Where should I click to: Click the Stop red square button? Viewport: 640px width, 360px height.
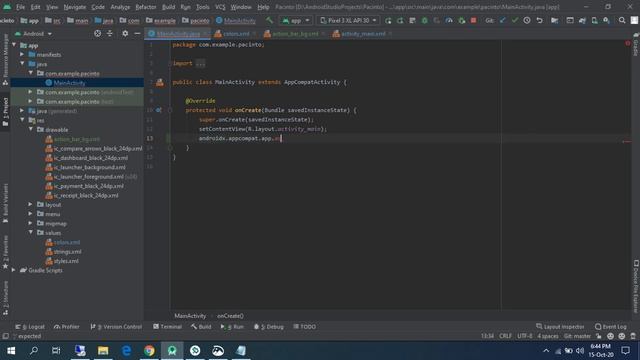coord(473,20)
